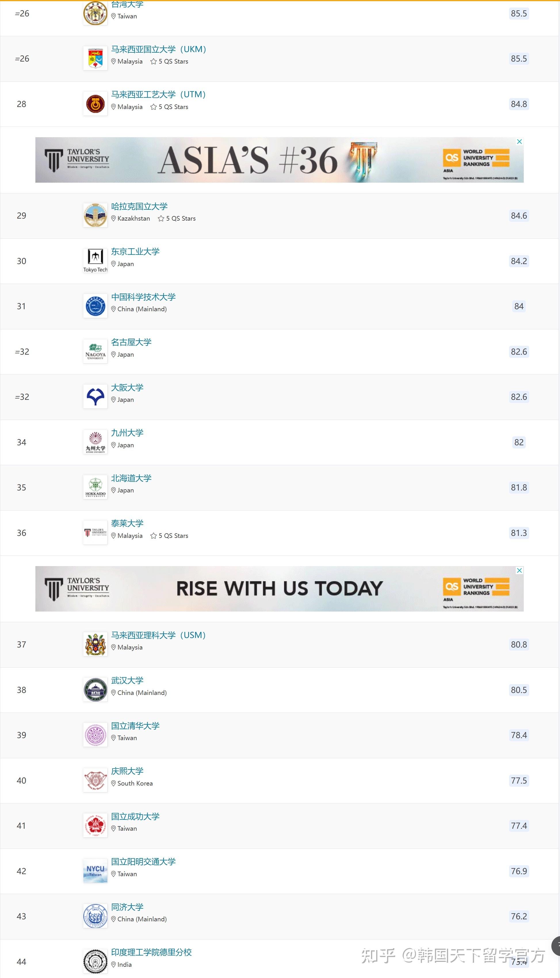Click the 5 QS Stars badge for Kazakhstan
560x978 pixels.
pos(177,218)
